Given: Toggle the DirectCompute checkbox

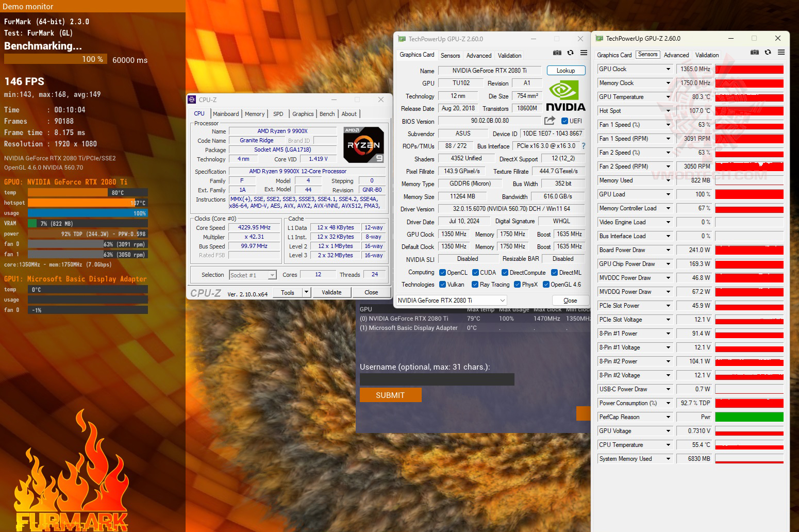Looking at the screenshot, I should pyautogui.click(x=505, y=273).
